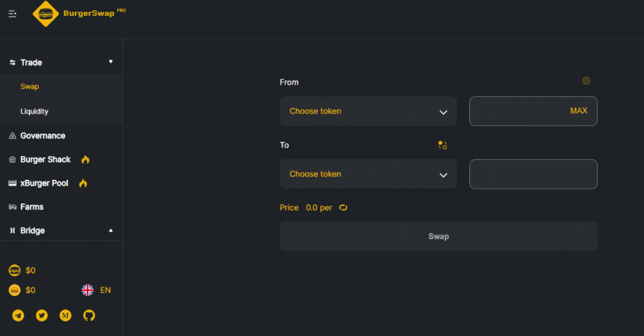Image resolution: width=644 pixels, height=336 pixels.
Task: Click the Swap button
Action: [438, 236]
